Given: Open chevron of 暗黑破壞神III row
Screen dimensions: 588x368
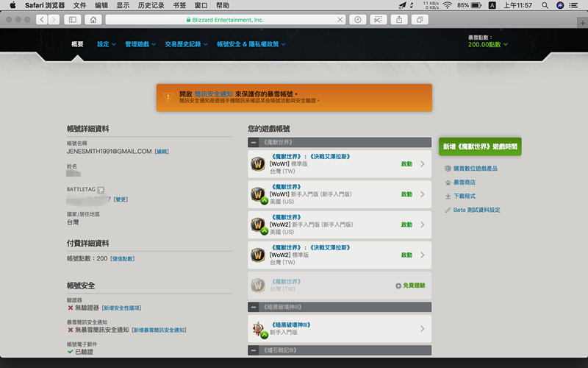Looking at the screenshot, I should (422, 328).
